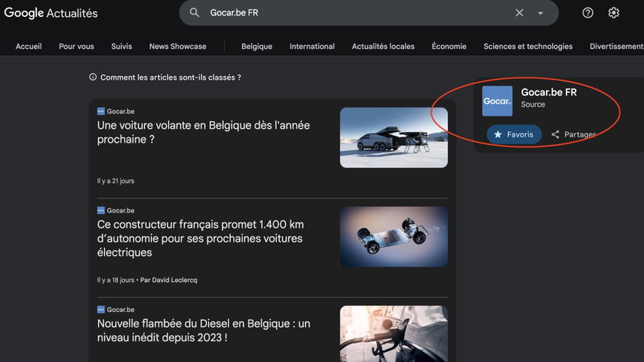Click the 'Il y a 18 jours' timestamp

point(116,280)
